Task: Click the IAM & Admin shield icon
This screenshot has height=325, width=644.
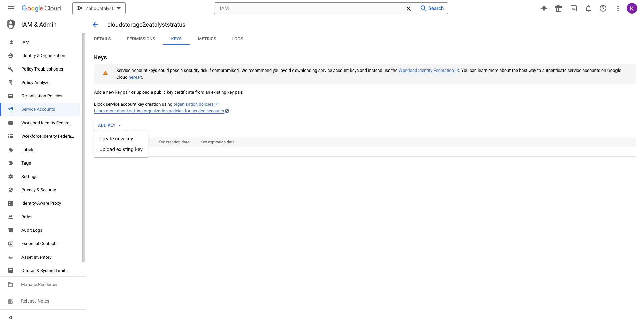Action: [11, 25]
